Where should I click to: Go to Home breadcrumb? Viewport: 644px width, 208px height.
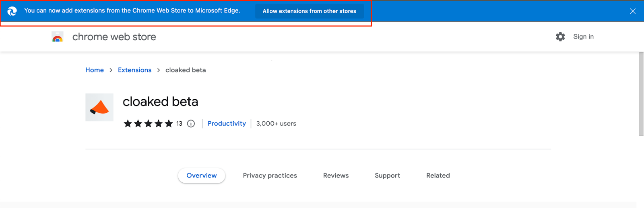[x=95, y=70]
